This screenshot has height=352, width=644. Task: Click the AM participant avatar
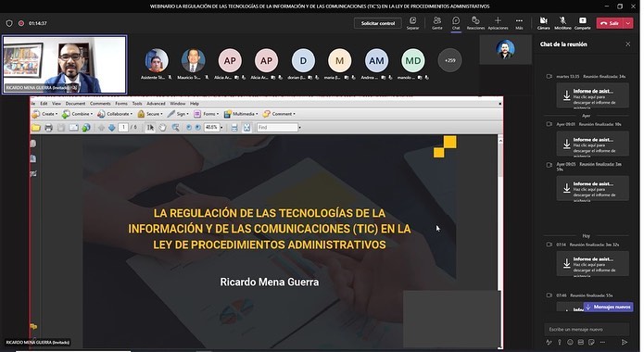click(376, 60)
